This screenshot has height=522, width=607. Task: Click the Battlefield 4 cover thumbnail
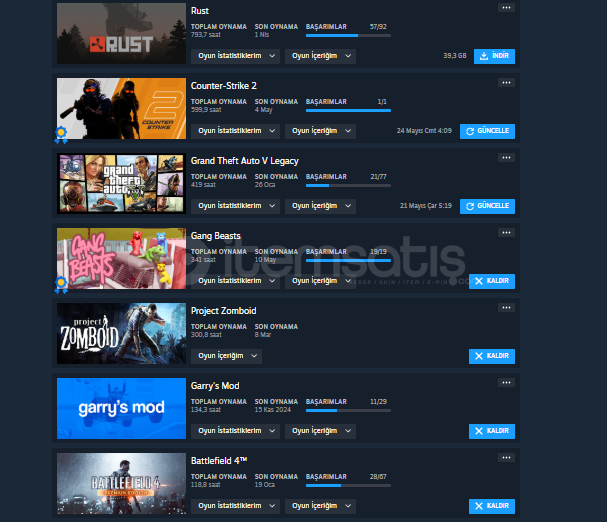[121, 483]
